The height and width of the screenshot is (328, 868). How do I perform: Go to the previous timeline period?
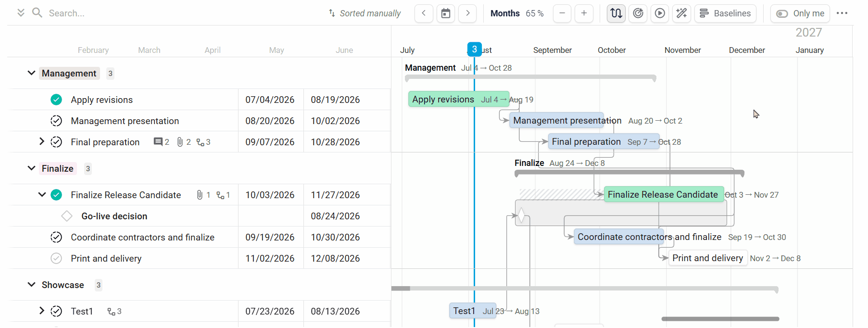(x=424, y=13)
